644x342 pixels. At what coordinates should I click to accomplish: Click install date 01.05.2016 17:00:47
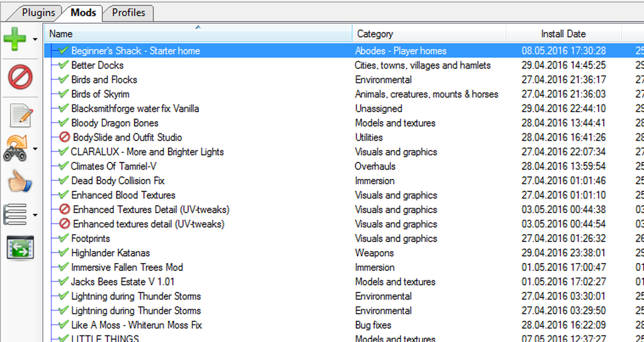[x=564, y=268]
